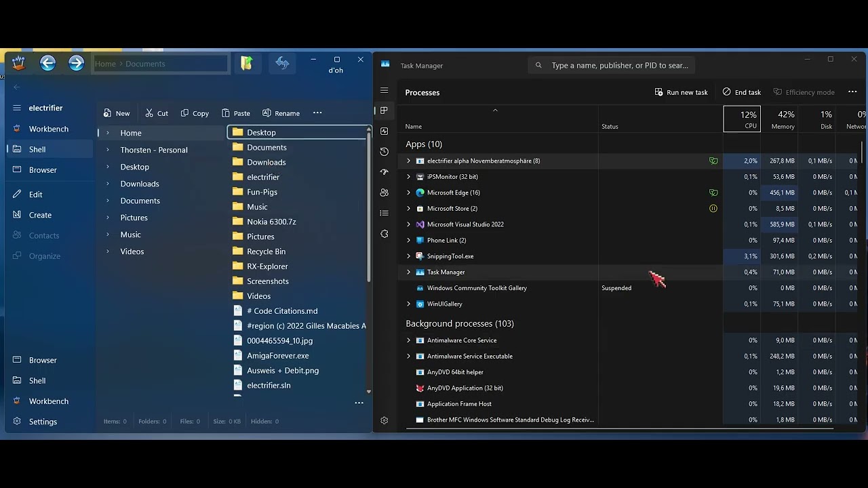Sort processes by the Memory column header
Image resolution: width=868 pixels, height=488 pixels.
click(x=779, y=119)
